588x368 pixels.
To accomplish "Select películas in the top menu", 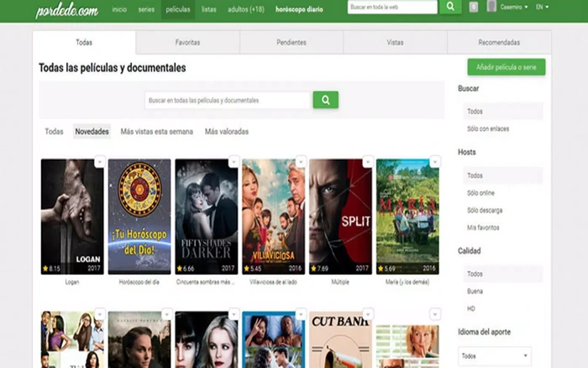I will [178, 9].
